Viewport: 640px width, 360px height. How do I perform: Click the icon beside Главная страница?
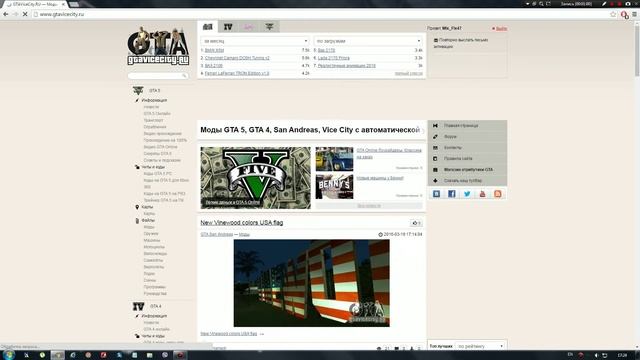[x=435, y=126]
